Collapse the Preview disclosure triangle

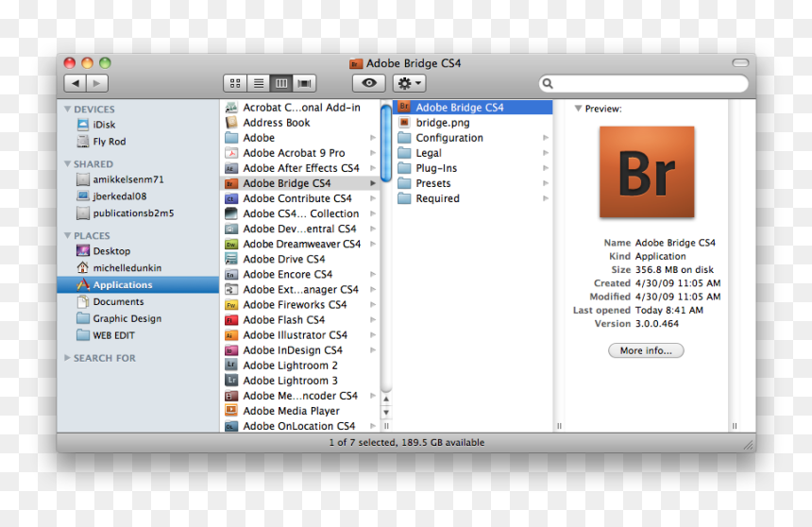[578, 109]
